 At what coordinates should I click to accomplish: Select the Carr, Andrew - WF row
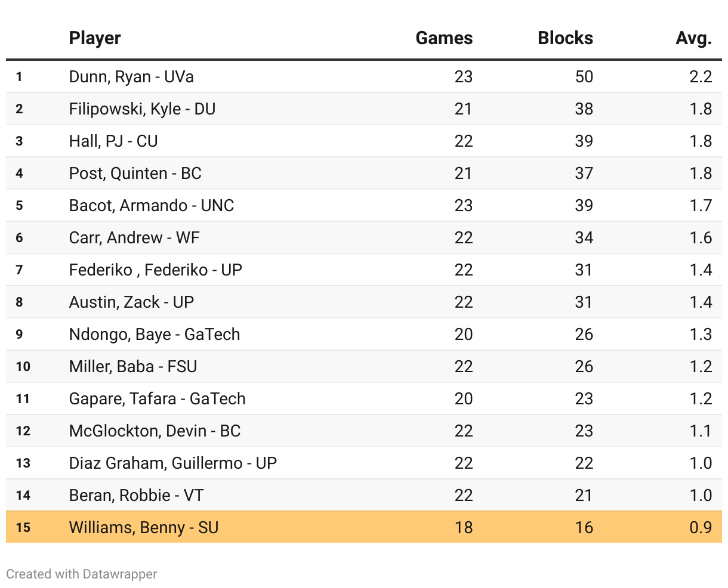point(364,237)
